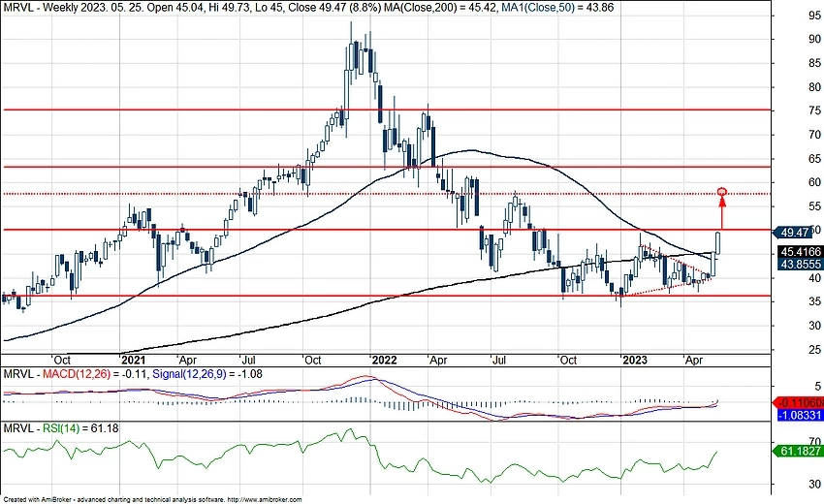Click the red target circle marker
Image resolution: width=824 pixels, height=504 pixels.
tap(722, 191)
